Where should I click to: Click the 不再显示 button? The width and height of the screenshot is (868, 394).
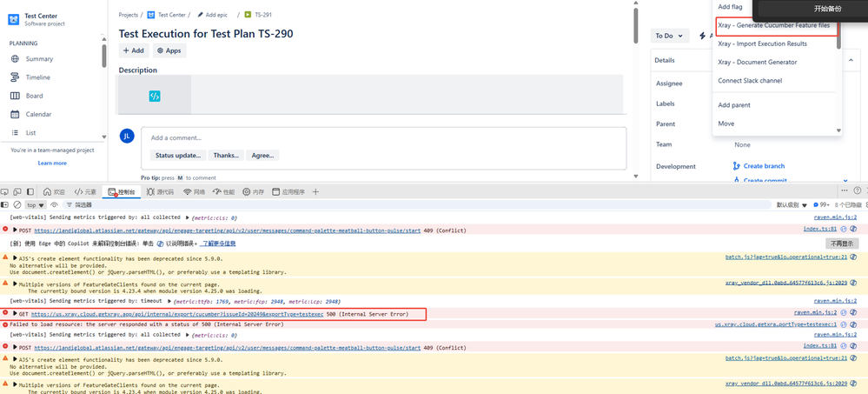click(x=842, y=244)
